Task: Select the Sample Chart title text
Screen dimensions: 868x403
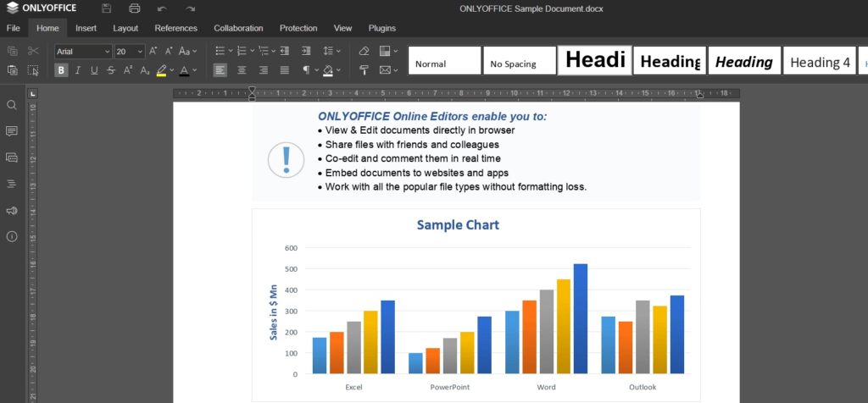Action: 458,224
